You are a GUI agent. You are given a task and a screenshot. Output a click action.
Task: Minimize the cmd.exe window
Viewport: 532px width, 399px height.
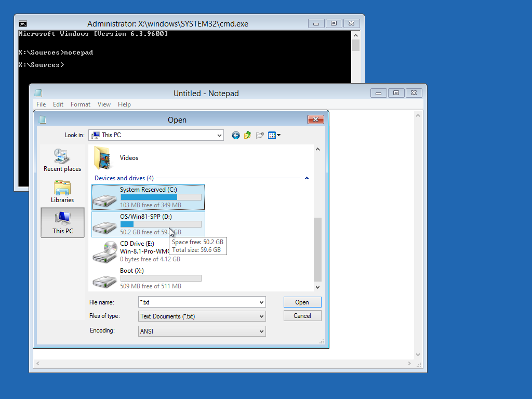[x=316, y=23]
